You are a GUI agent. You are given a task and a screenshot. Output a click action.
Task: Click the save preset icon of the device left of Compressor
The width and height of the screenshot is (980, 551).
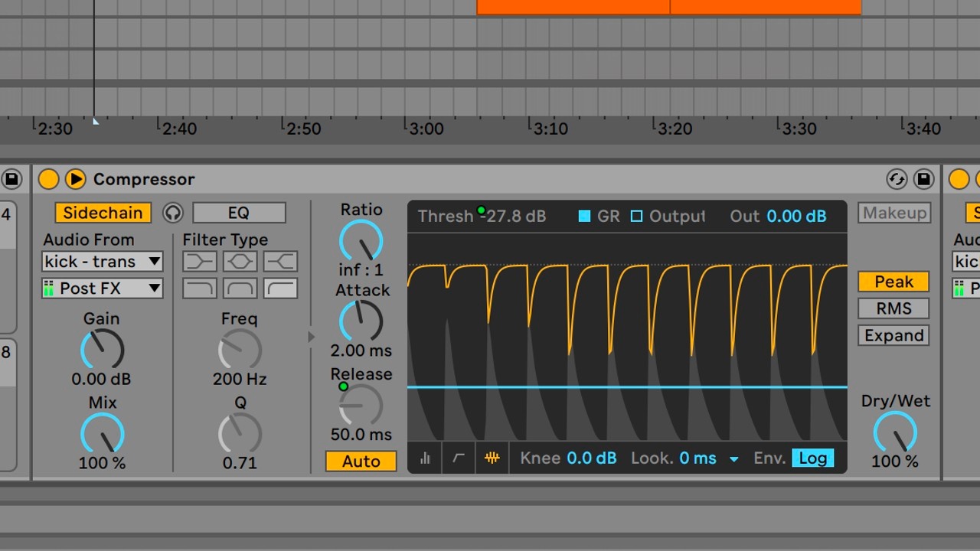point(11,179)
